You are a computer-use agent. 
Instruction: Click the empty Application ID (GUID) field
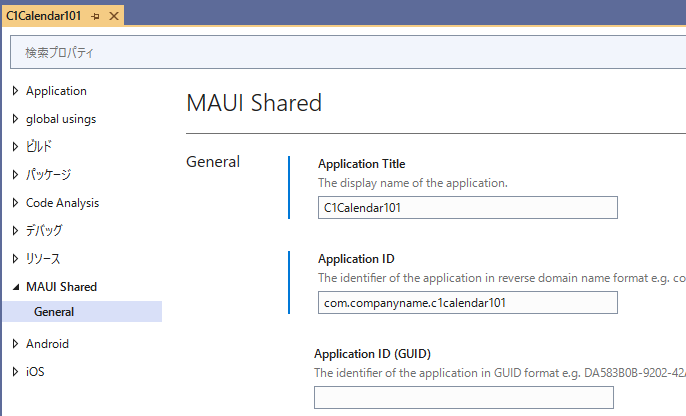point(463,397)
